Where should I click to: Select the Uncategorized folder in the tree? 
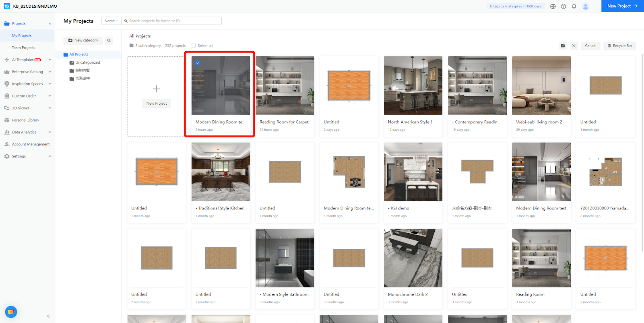pyautogui.click(x=87, y=62)
